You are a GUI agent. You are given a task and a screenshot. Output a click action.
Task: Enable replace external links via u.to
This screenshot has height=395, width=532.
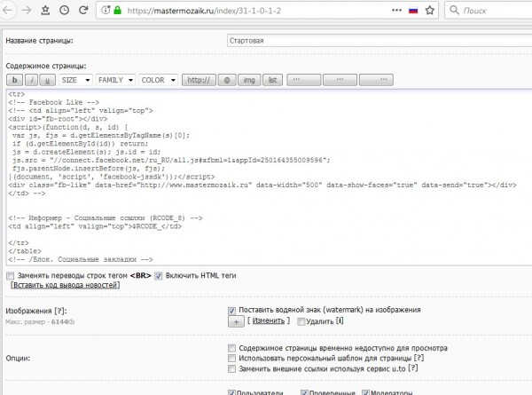pyautogui.click(x=231, y=369)
